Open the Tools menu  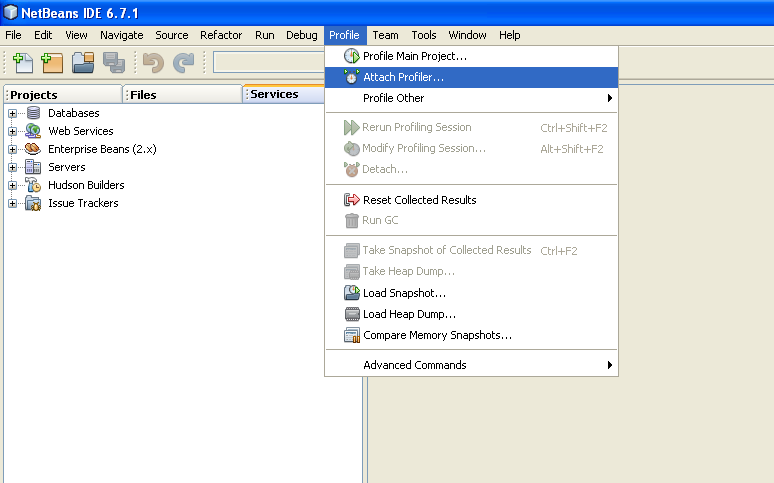[424, 35]
